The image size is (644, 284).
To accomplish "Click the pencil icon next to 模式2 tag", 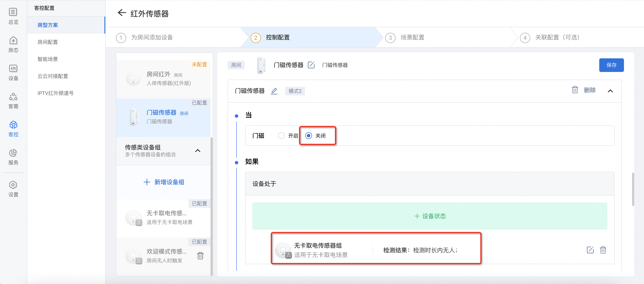I will pyautogui.click(x=274, y=91).
